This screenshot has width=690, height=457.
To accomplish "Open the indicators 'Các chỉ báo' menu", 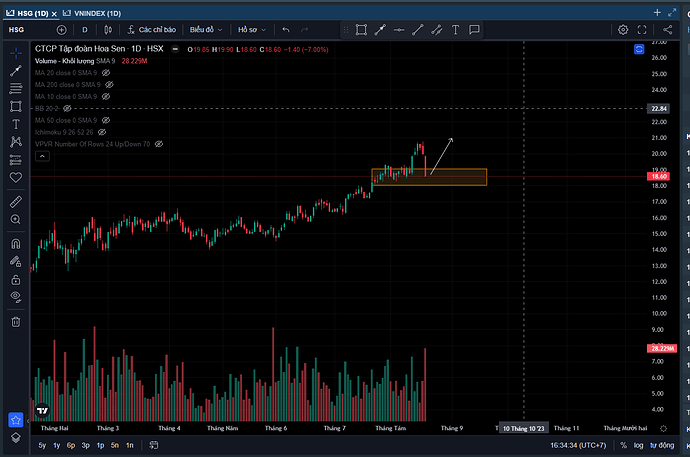I will tap(152, 30).
